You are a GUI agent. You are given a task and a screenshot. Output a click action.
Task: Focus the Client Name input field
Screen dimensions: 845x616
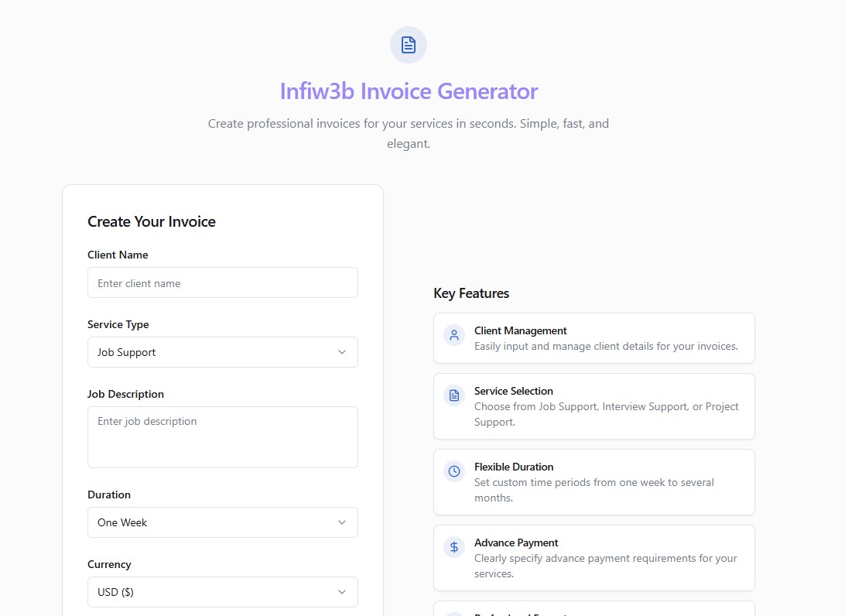(222, 283)
